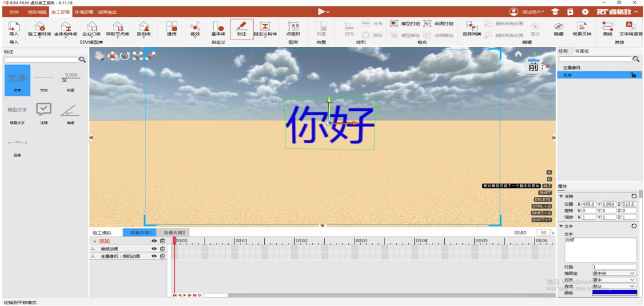Click the hand pan tool in viewport
This screenshot has height=306, width=644.
click(99, 56)
